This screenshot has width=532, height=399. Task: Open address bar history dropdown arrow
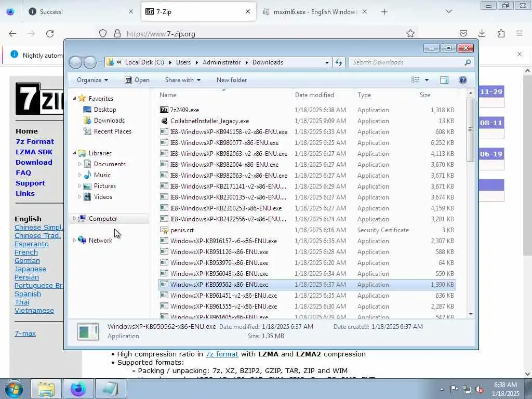pyautogui.click(x=327, y=62)
